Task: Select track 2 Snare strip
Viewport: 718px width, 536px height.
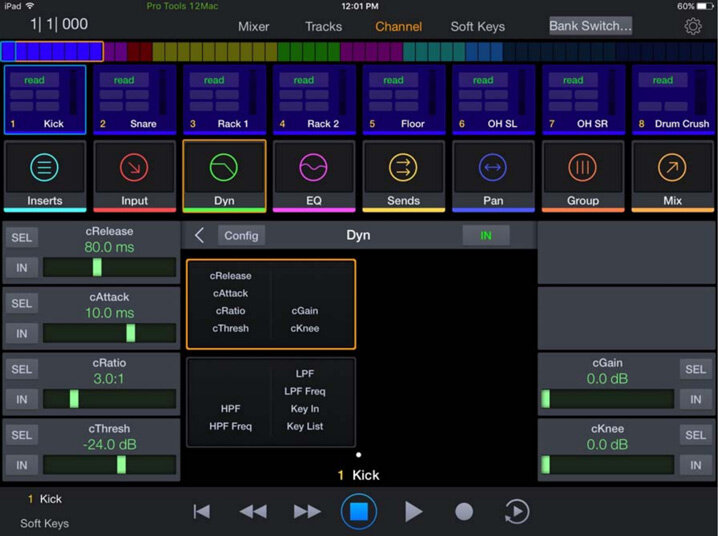Action: coord(134,100)
